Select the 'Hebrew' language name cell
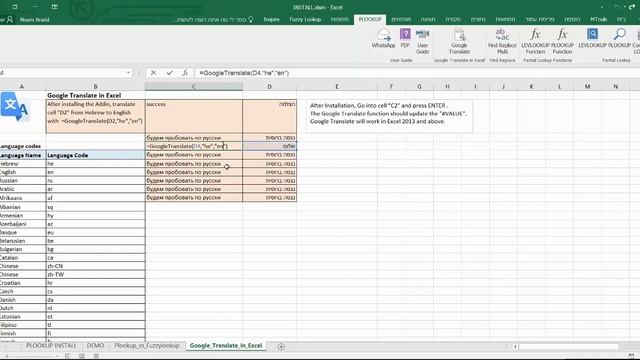The width and height of the screenshot is (640, 360). (23, 164)
